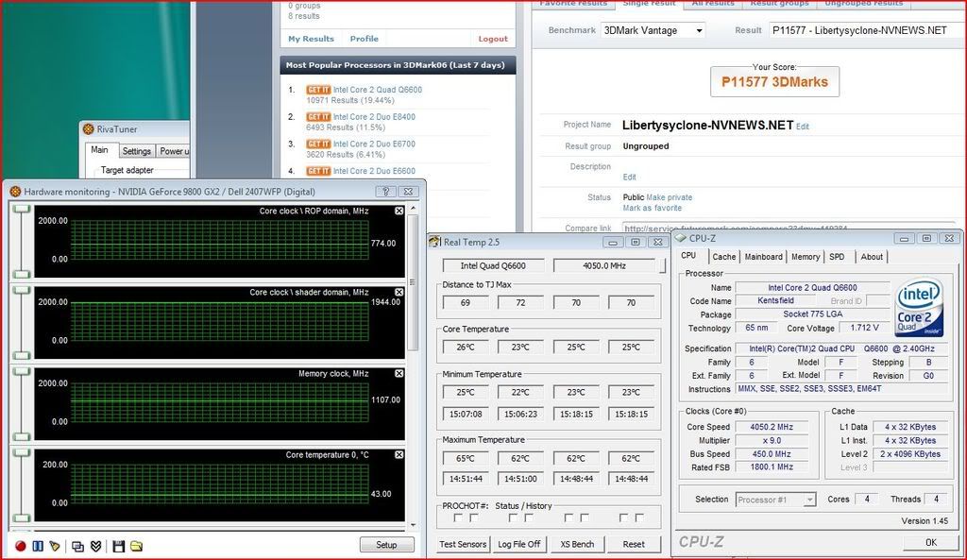967x560 pixels.
Task: Click the Compare link text field
Action: click(789, 229)
